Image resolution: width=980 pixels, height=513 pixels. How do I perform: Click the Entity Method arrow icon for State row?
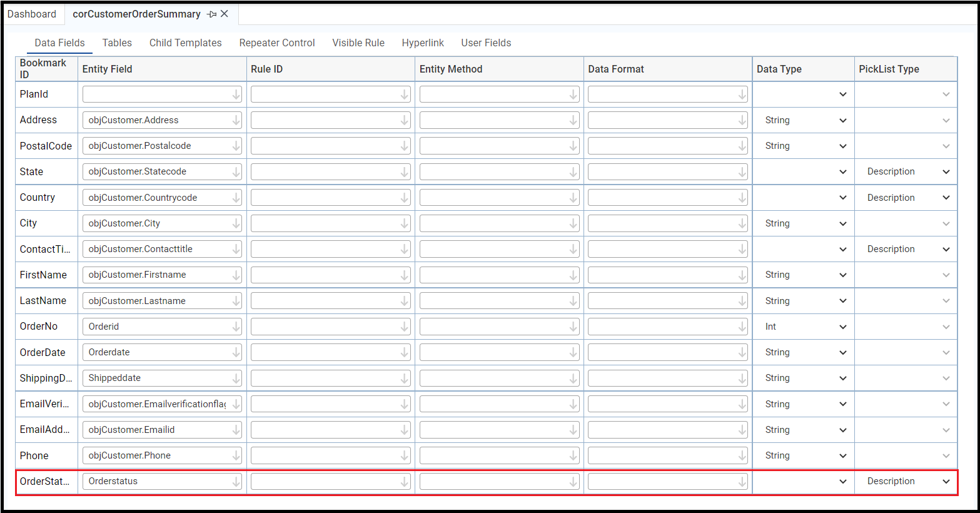point(573,171)
